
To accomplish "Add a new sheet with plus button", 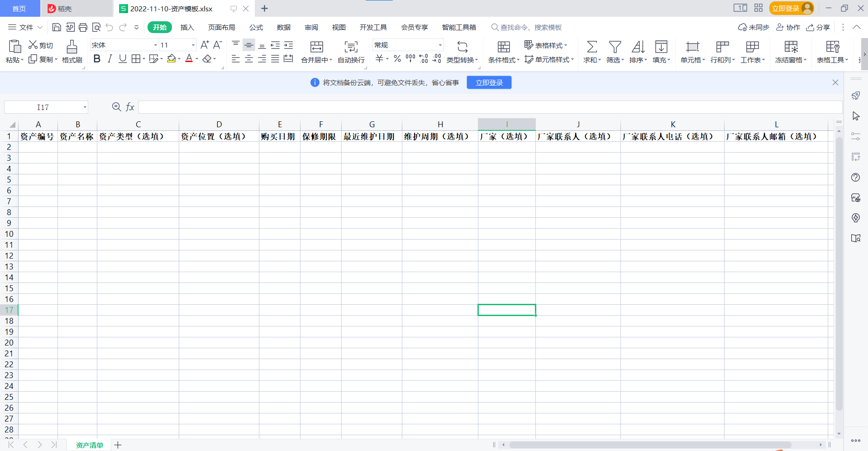I will pyautogui.click(x=118, y=445).
